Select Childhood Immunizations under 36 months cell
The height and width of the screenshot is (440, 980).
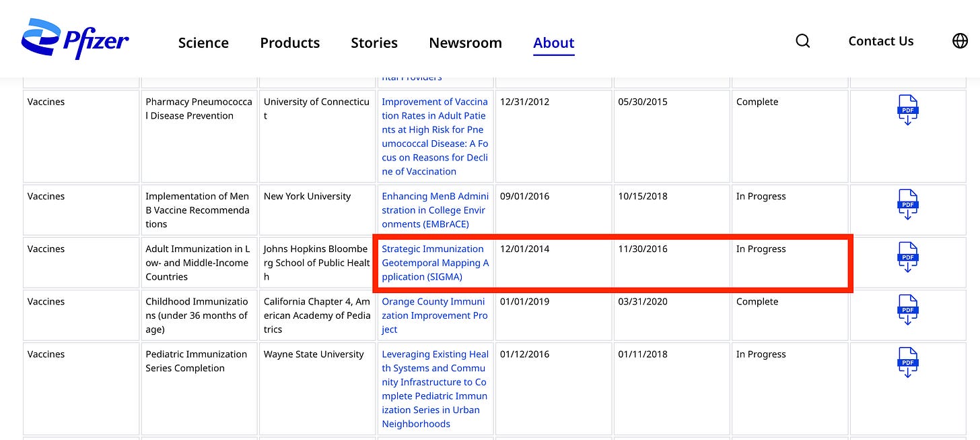(x=199, y=315)
